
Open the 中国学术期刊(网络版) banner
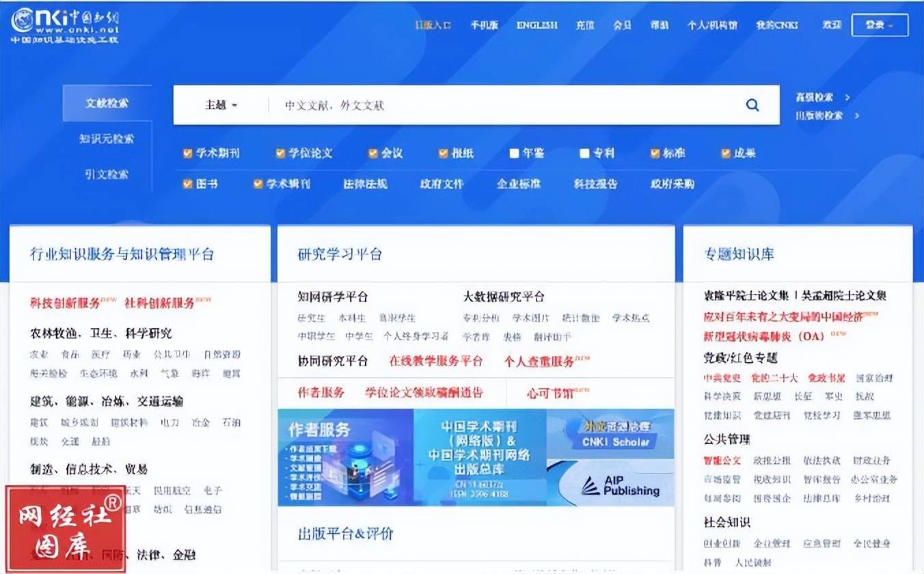pyautogui.click(x=479, y=456)
